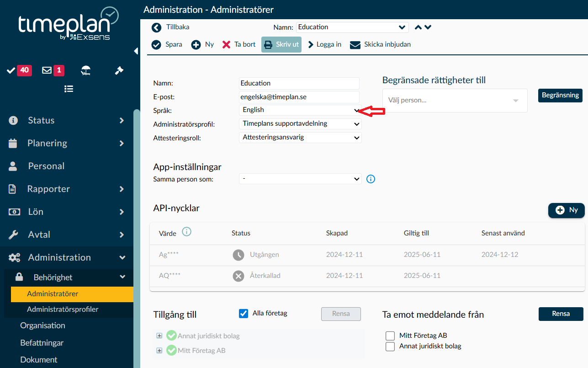Expand the Annat juridiskt bolag tree node

coord(159,336)
